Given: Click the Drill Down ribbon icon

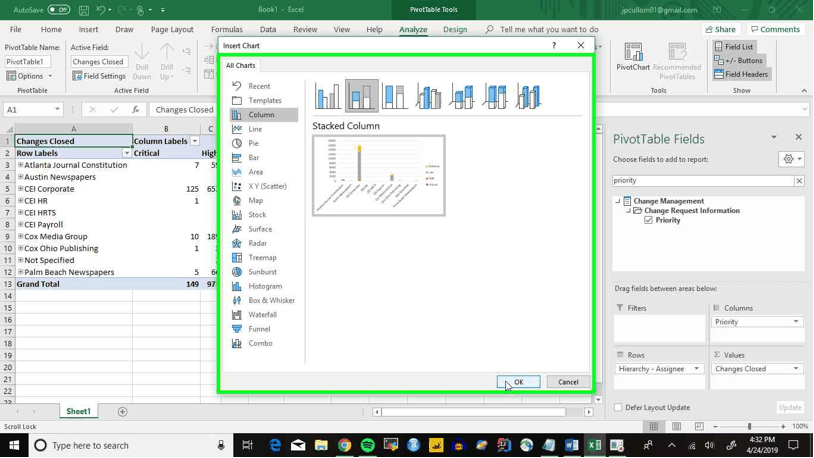Looking at the screenshot, I should (142, 61).
